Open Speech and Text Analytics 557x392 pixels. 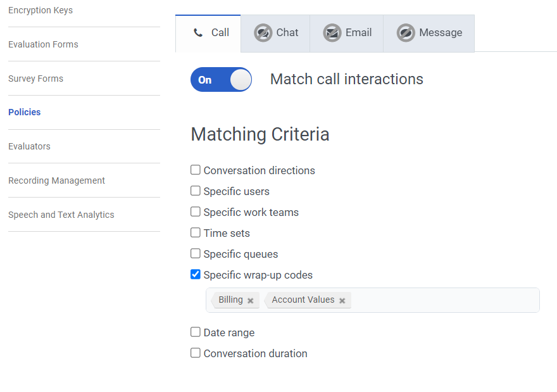click(61, 215)
